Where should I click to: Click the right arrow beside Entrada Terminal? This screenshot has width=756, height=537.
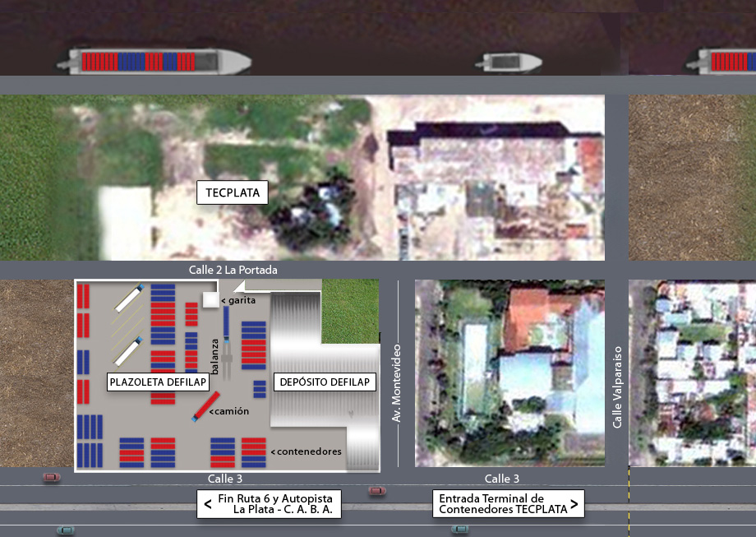tap(574, 503)
